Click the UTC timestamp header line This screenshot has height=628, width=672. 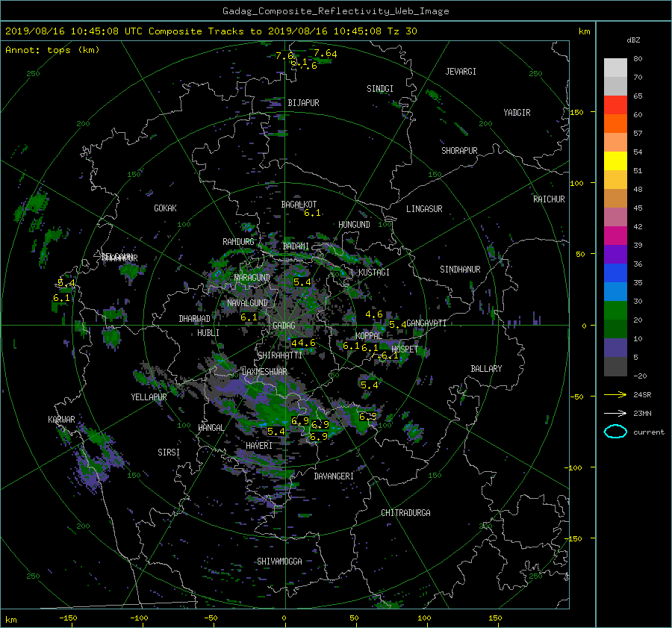click(211, 31)
